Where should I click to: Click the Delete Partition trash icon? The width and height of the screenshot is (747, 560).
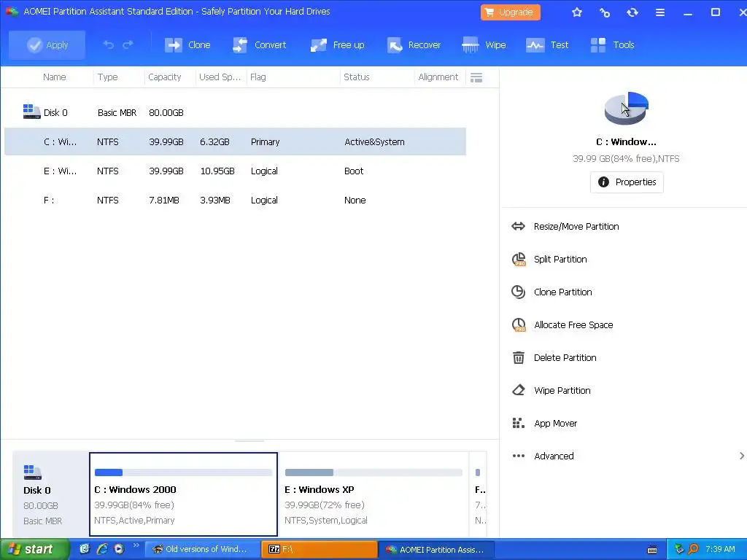tap(519, 357)
